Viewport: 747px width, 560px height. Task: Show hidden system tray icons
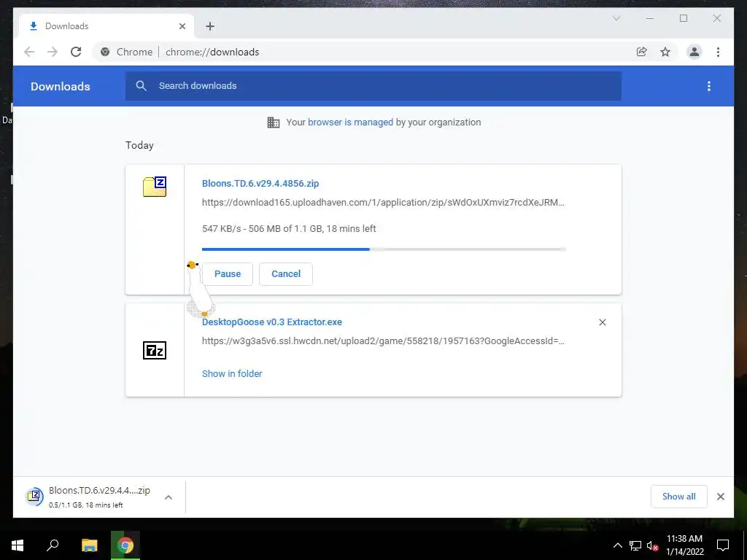[x=617, y=545]
